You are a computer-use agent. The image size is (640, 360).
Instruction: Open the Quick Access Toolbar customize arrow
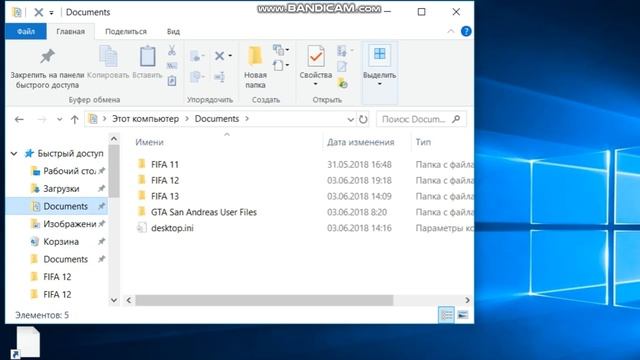pyautogui.click(x=51, y=13)
